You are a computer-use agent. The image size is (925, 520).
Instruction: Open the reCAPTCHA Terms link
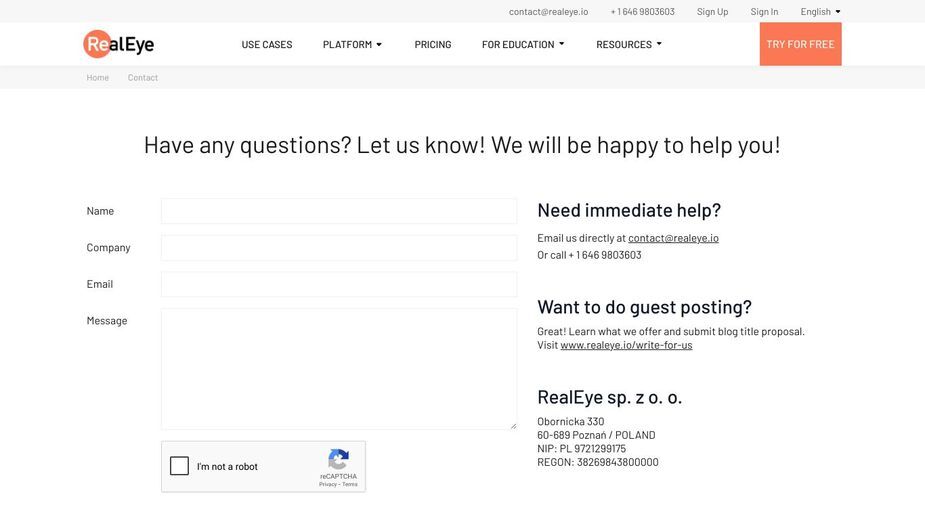350,484
